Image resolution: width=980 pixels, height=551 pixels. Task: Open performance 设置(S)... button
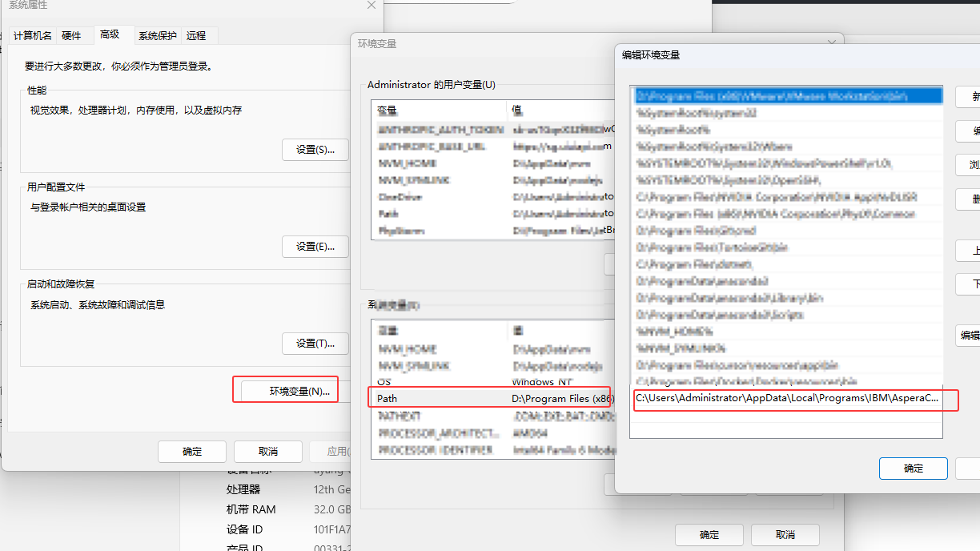(315, 149)
